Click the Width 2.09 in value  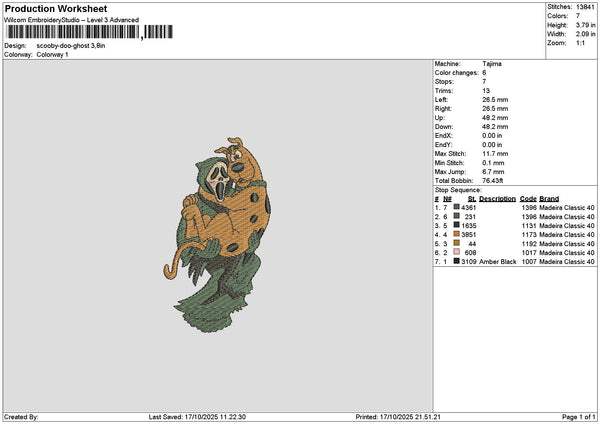585,34
